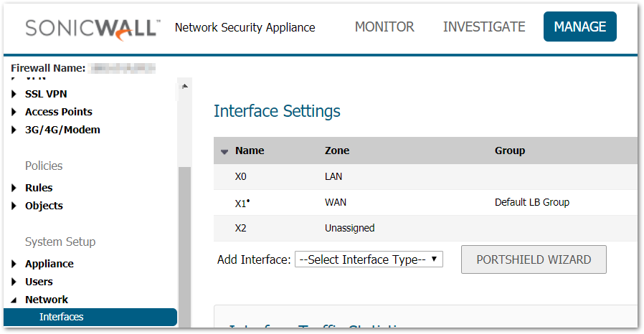Sort the table by Name column arrow
The height and width of the screenshot is (334, 644).
(x=224, y=151)
